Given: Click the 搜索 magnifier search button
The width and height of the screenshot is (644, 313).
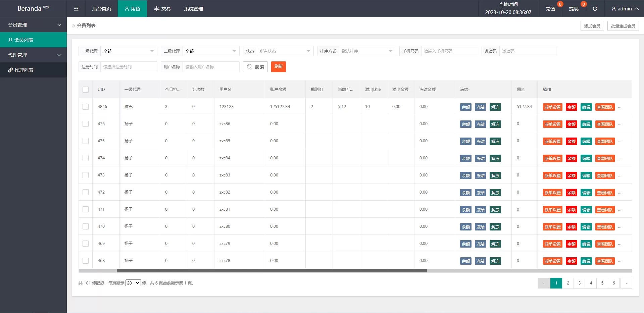Looking at the screenshot, I should point(255,67).
